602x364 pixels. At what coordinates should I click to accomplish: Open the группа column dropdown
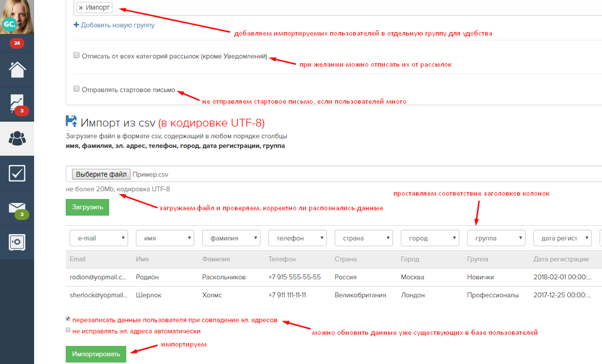click(496, 238)
